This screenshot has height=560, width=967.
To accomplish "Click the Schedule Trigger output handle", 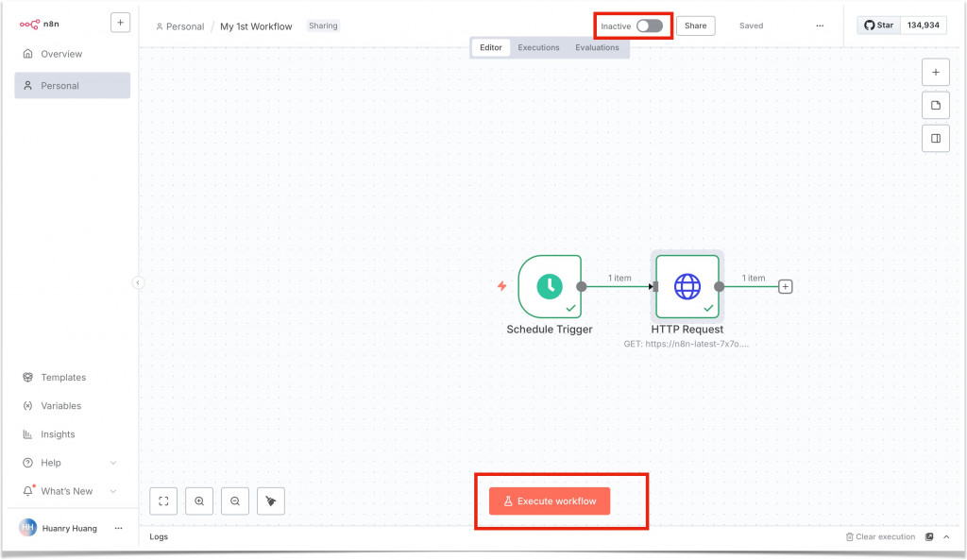I will (x=582, y=286).
